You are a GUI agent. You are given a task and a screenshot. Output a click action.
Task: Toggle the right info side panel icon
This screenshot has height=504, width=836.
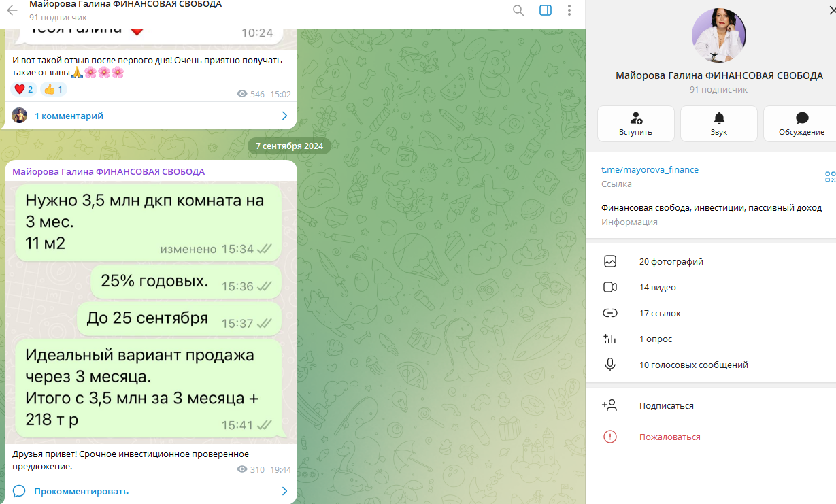(545, 10)
